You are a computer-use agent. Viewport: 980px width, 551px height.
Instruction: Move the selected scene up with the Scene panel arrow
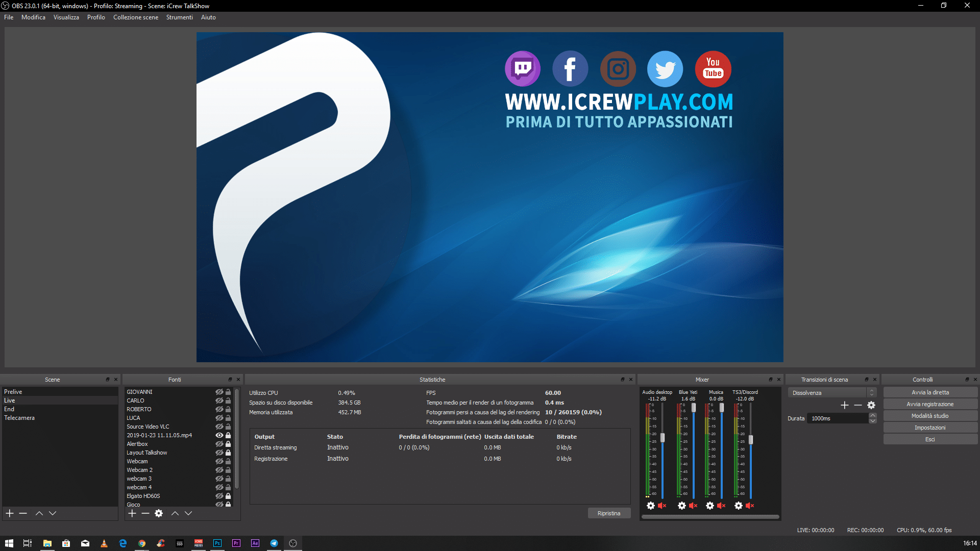click(x=39, y=513)
